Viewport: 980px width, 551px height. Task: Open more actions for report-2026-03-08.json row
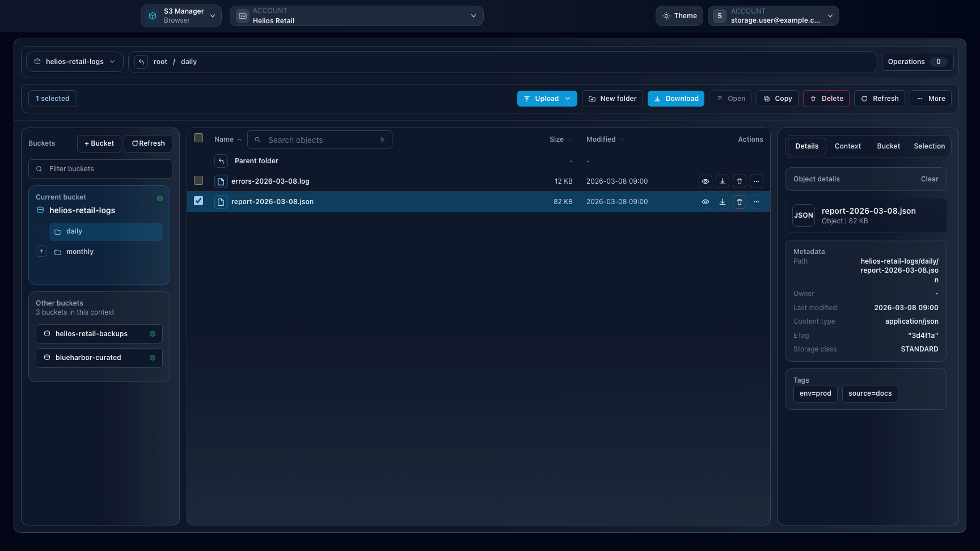756,202
